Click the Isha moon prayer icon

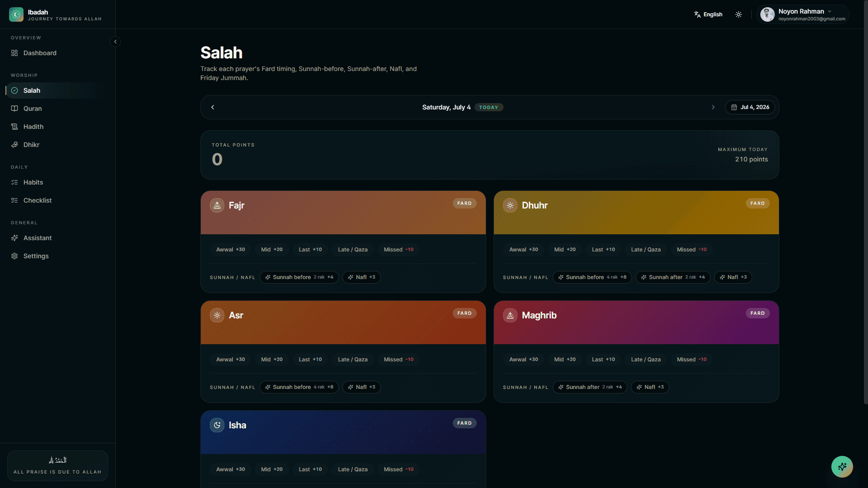point(217,425)
